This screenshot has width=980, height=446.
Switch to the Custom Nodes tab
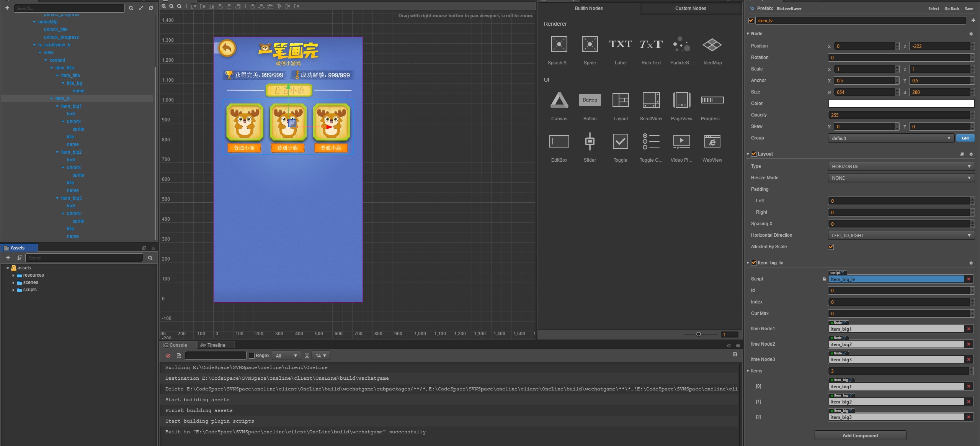click(690, 8)
